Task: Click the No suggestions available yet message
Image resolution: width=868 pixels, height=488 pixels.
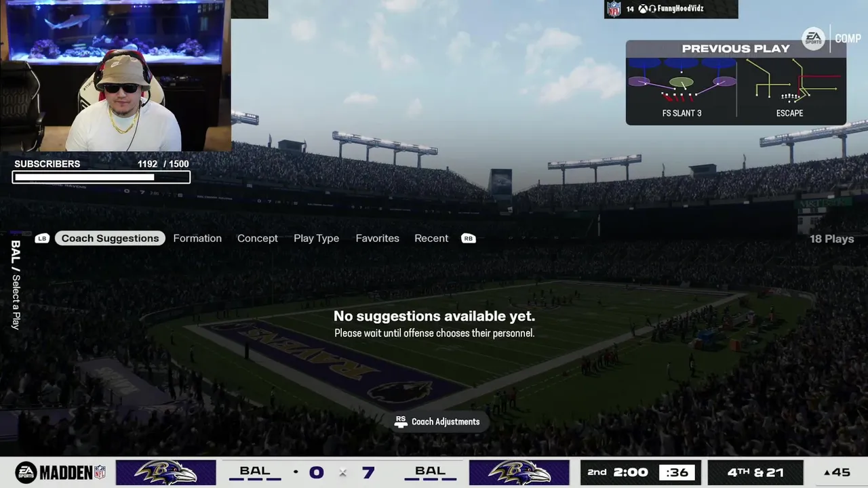Action: [x=434, y=316]
